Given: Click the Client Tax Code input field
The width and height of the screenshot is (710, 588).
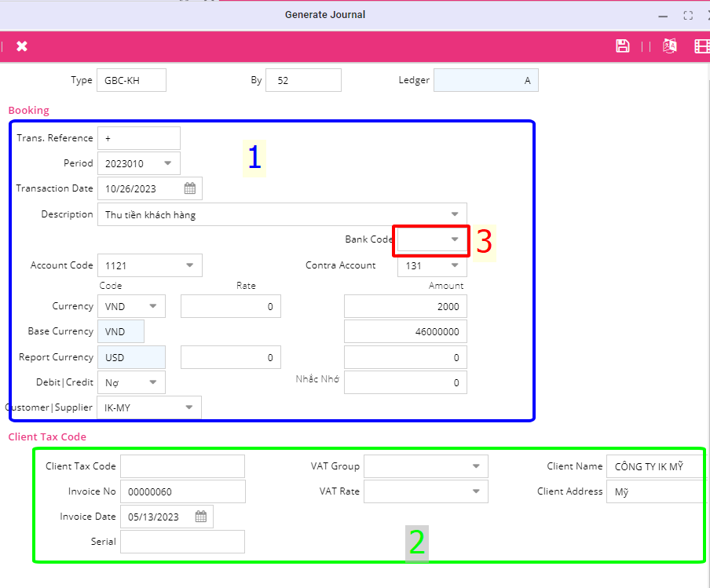Looking at the screenshot, I should coord(182,466).
